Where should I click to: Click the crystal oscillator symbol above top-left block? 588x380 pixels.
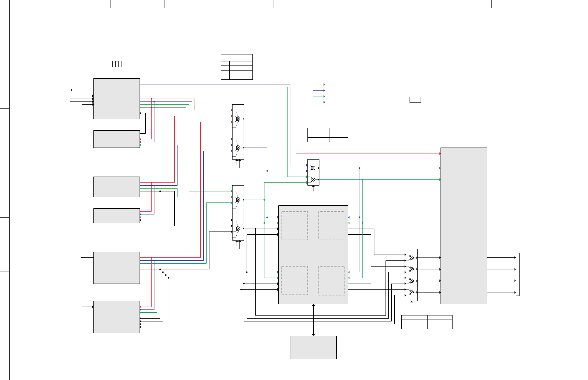click(x=117, y=64)
